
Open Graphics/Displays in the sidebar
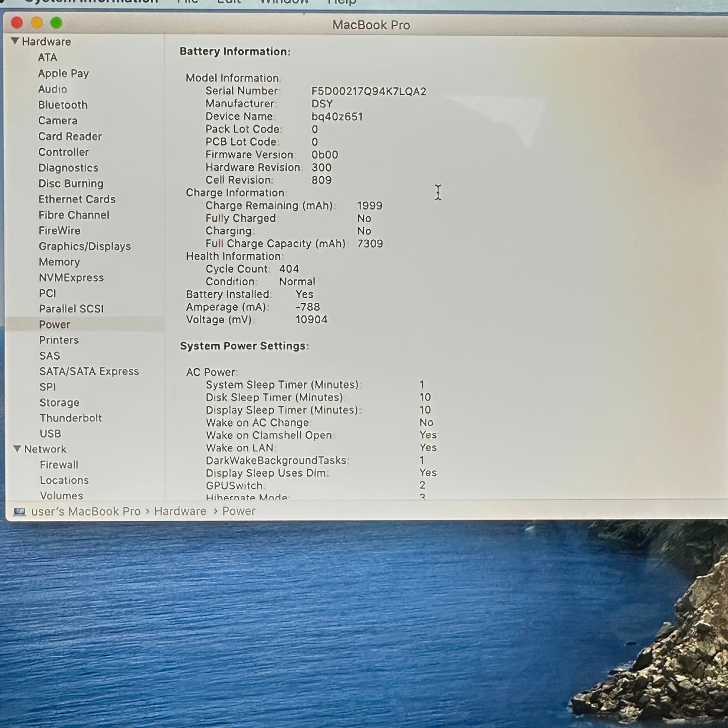pos(85,246)
